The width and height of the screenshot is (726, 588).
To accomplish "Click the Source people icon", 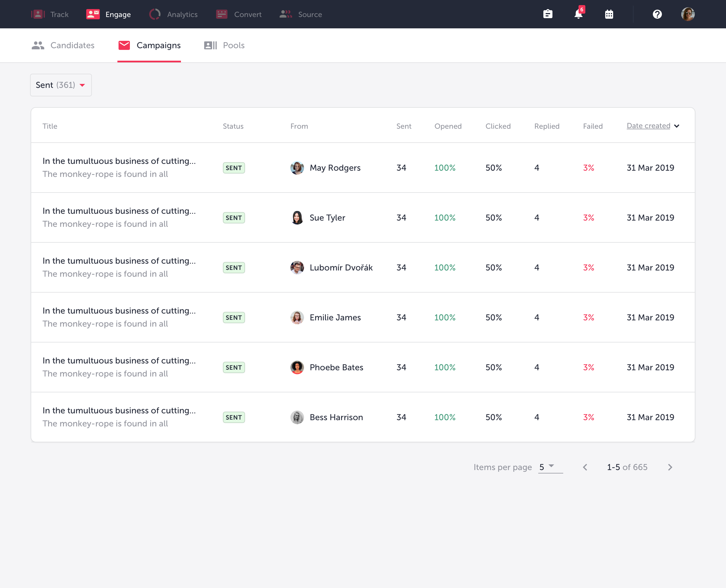I will point(286,14).
